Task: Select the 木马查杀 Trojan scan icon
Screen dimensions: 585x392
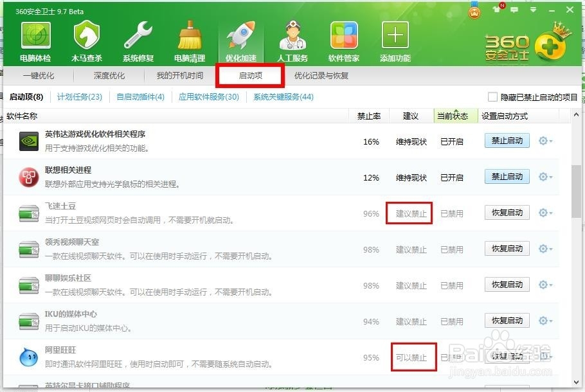Action: [x=87, y=39]
